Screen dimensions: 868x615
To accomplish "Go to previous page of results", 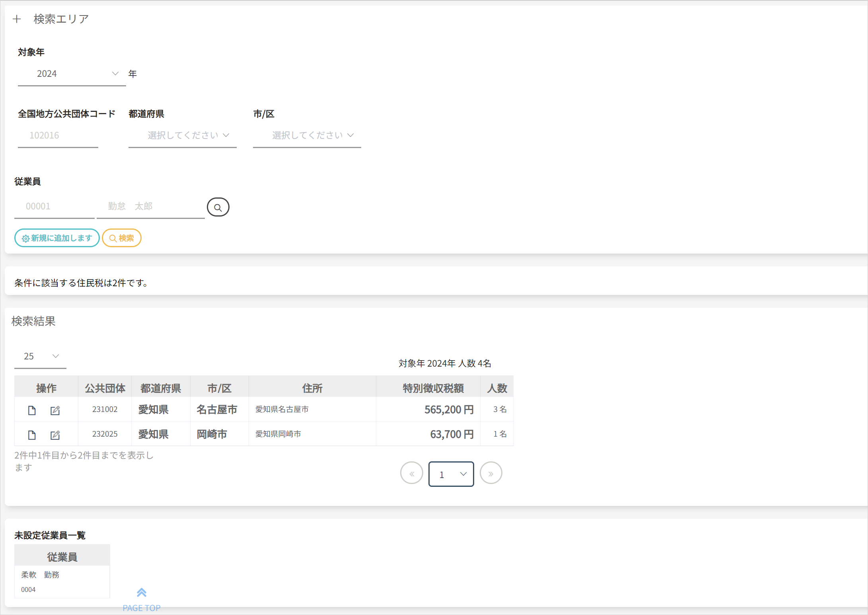I will [411, 473].
